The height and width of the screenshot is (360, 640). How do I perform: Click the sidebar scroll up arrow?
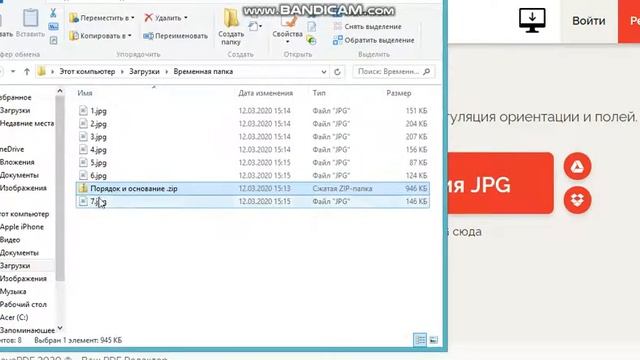point(60,91)
